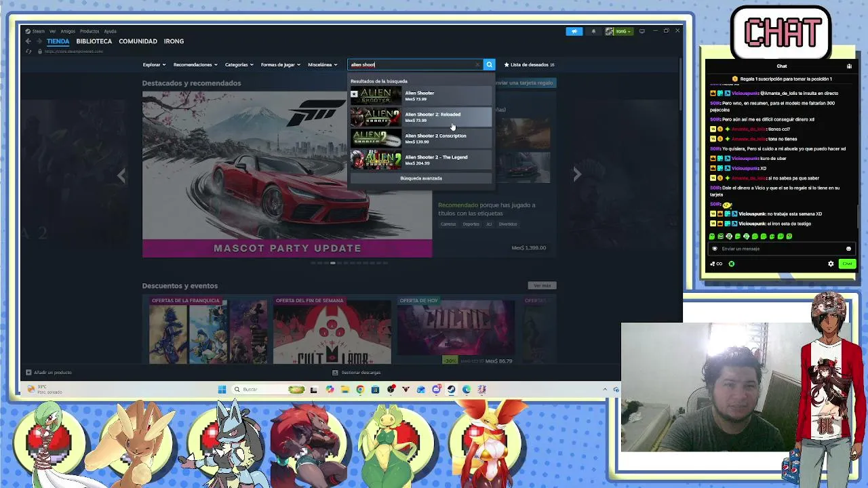Image resolution: width=868 pixels, height=488 pixels.
Task: Open Steam from the Windows taskbar
Action: tap(451, 389)
